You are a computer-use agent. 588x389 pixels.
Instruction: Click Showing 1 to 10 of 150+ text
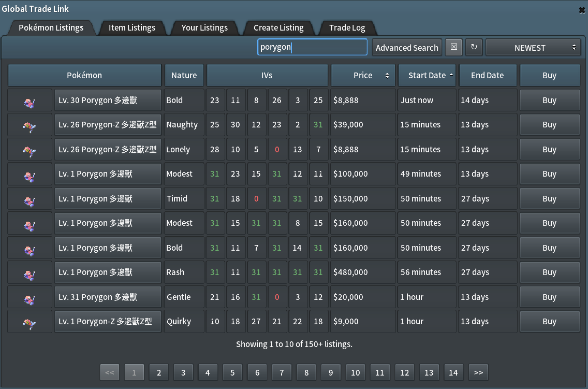pyautogui.click(x=294, y=344)
